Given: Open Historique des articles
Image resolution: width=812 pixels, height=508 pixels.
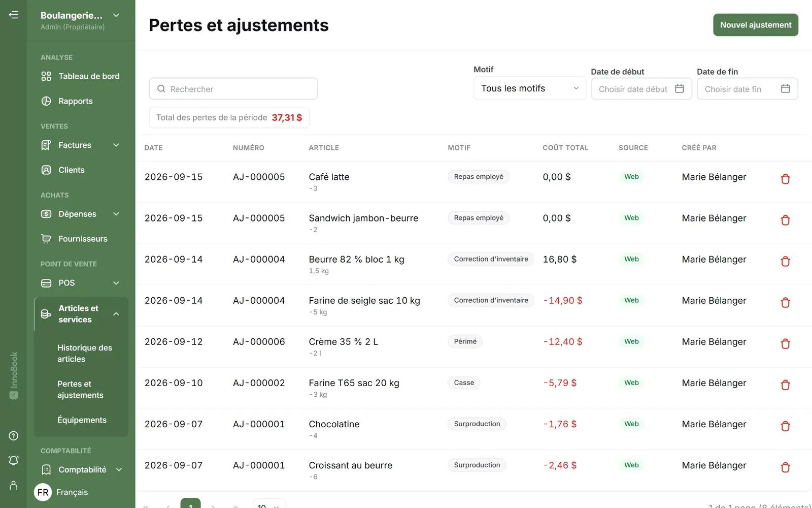Looking at the screenshot, I should coord(84,354).
